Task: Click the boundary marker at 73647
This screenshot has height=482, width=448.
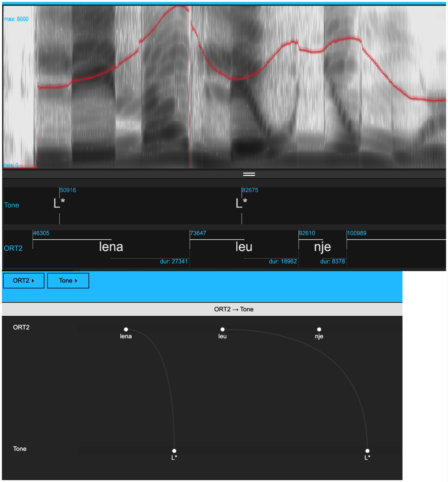Action: click(190, 244)
